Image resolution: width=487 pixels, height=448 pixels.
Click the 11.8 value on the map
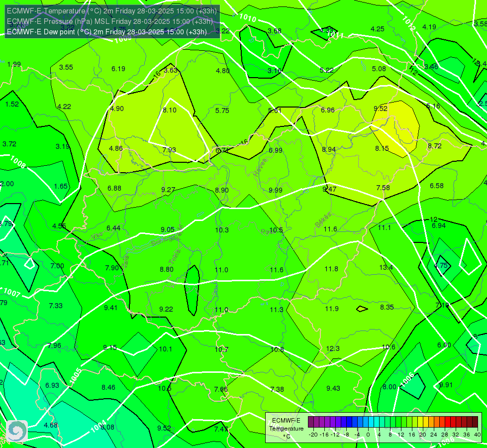click(x=331, y=269)
